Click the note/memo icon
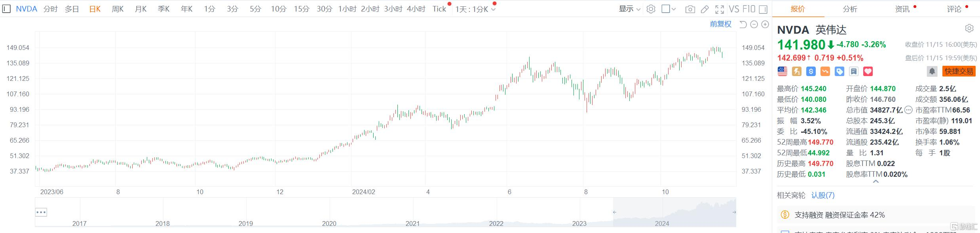 [x=854, y=71]
